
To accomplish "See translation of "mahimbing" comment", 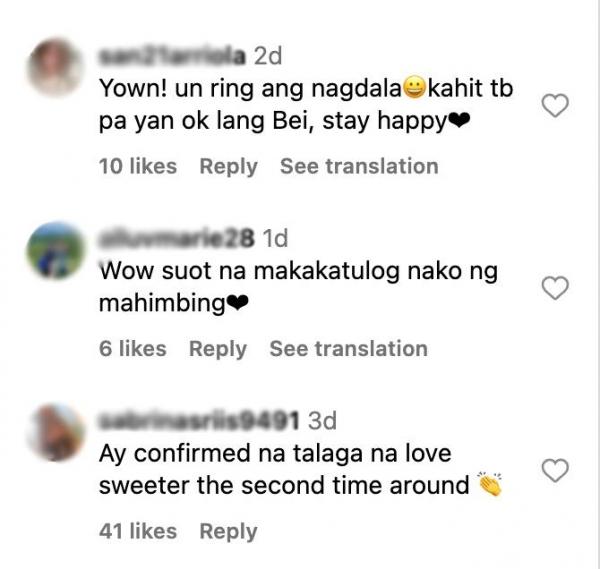I will click(x=348, y=349).
